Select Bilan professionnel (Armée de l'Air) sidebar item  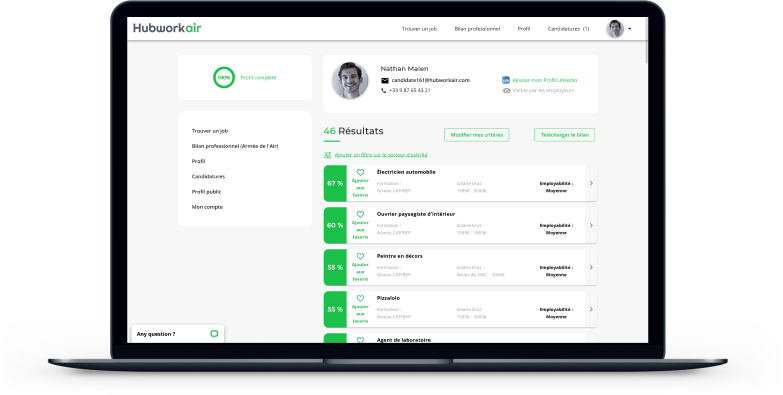(x=235, y=146)
